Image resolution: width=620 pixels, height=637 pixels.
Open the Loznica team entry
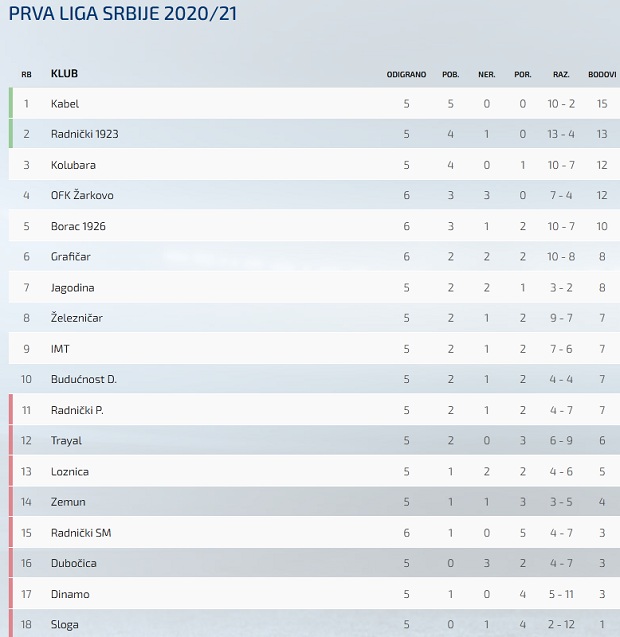pos(70,472)
